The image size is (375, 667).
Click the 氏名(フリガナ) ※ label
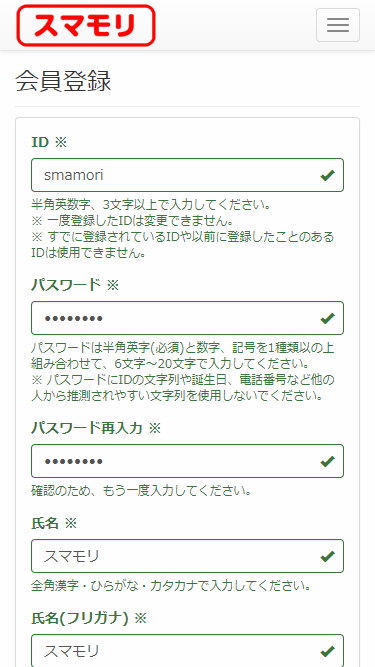(88, 618)
